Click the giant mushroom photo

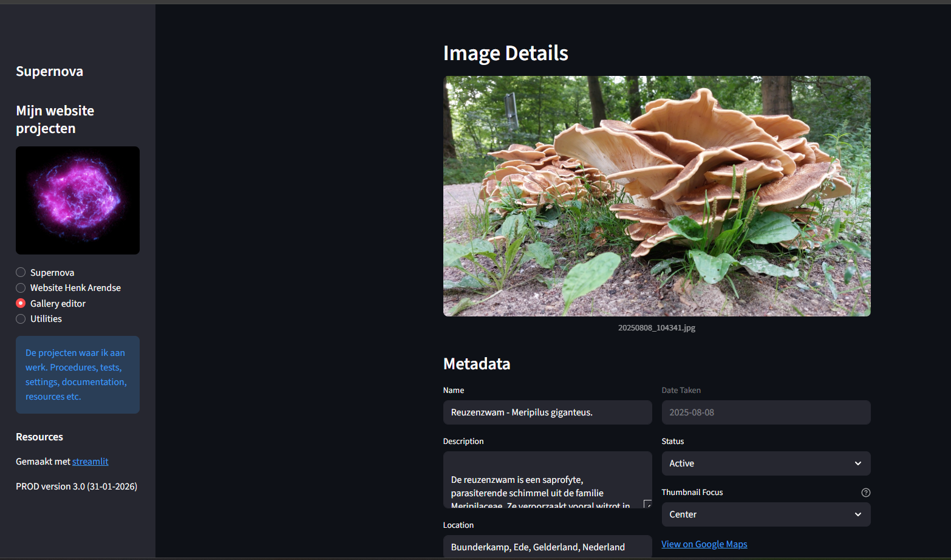click(x=656, y=196)
